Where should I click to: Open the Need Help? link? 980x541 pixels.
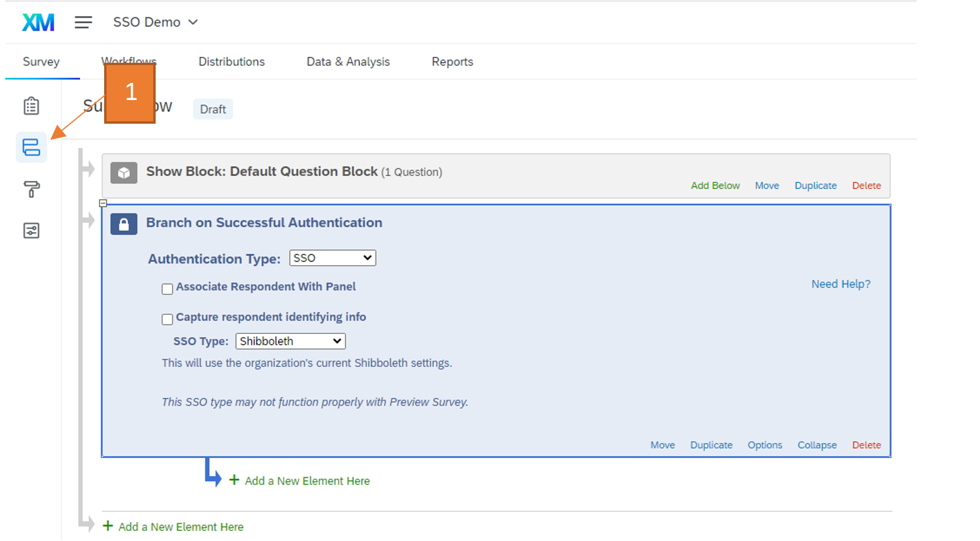tap(841, 284)
